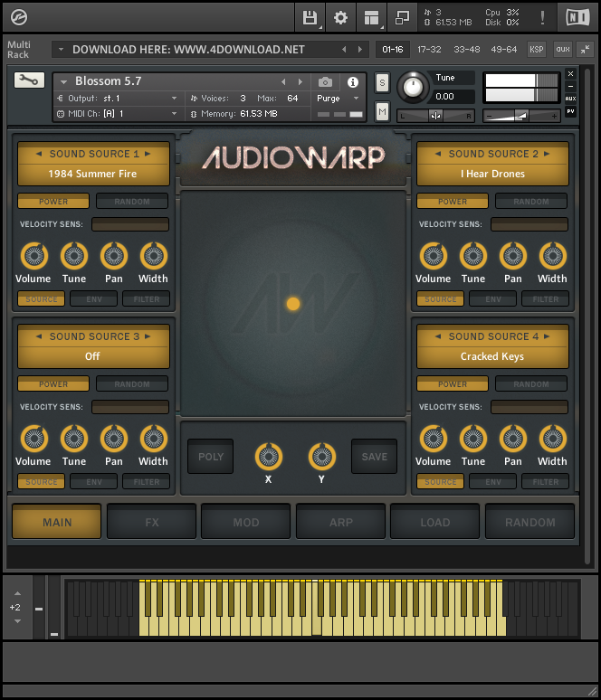601x700 pixels.
Task: Select the MAIN tab
Action: coord(57,522)
